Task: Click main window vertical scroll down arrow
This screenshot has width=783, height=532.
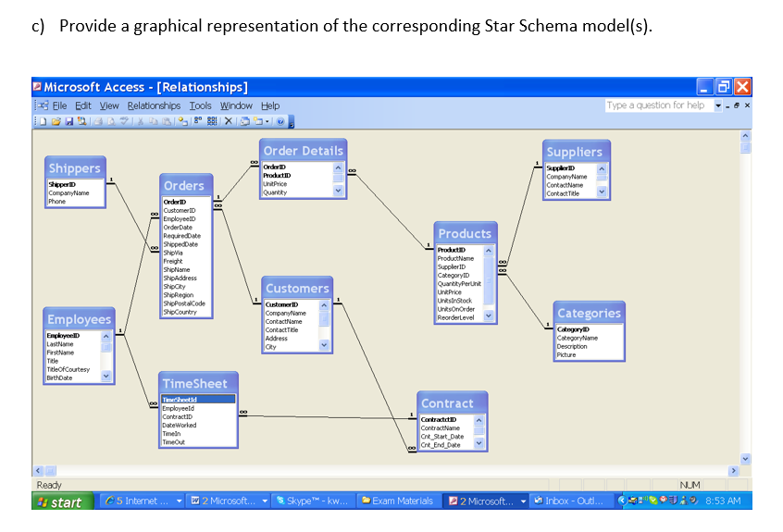Action: [745, 459]
